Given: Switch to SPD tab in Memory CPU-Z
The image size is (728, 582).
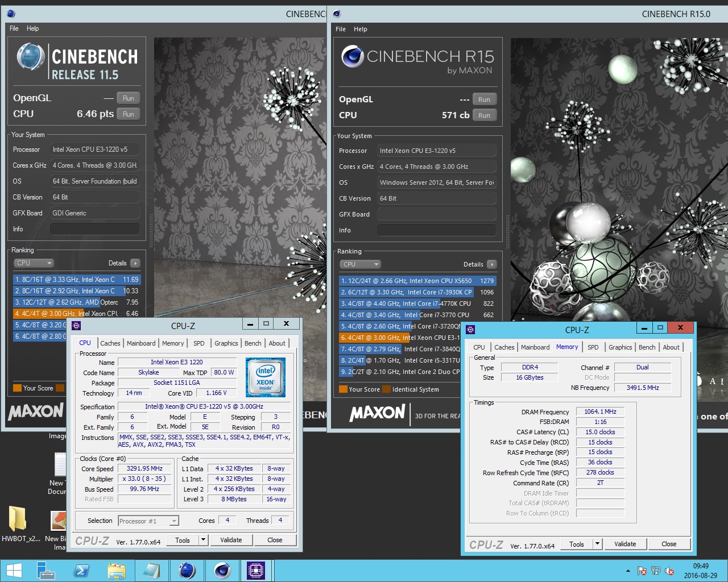Looking at the screenshot, I should (x=593, y=347).
